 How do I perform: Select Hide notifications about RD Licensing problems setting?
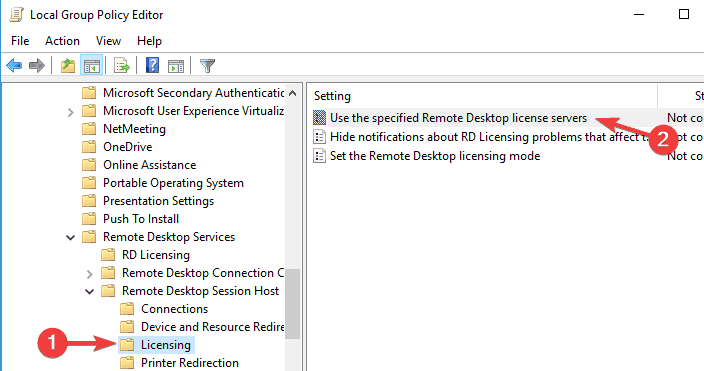[x=489, y=137]
